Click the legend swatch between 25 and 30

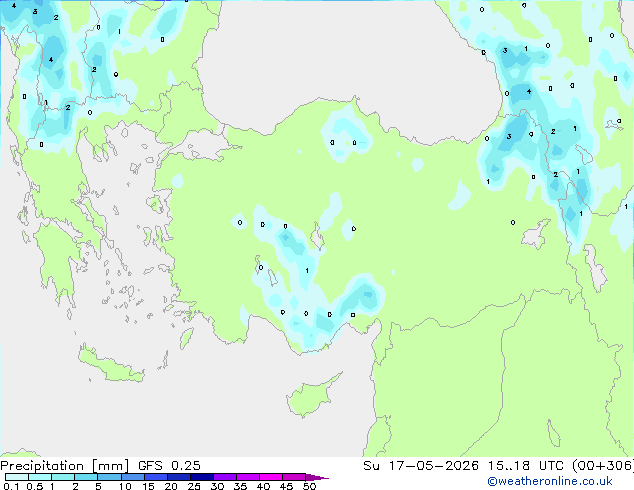(202, 477)
